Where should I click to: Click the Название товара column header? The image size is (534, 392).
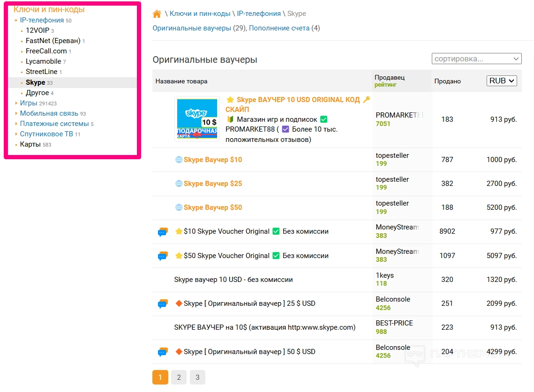tap(181, 81)
